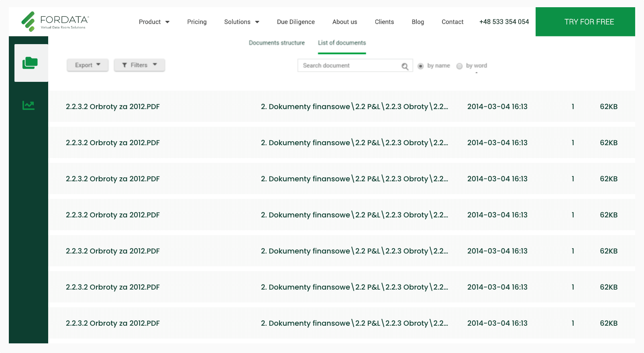Focus the Search document input field
Image resolution: width=644 pixels, height=353 pixels.
click(x=349, y=65)
